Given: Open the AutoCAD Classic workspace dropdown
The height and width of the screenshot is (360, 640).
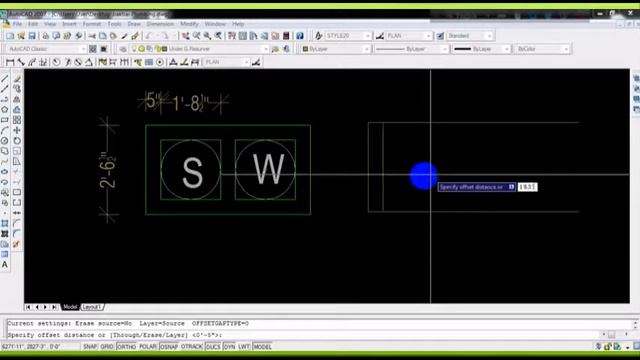Looking at the screenshot, I should pos(47,49).
